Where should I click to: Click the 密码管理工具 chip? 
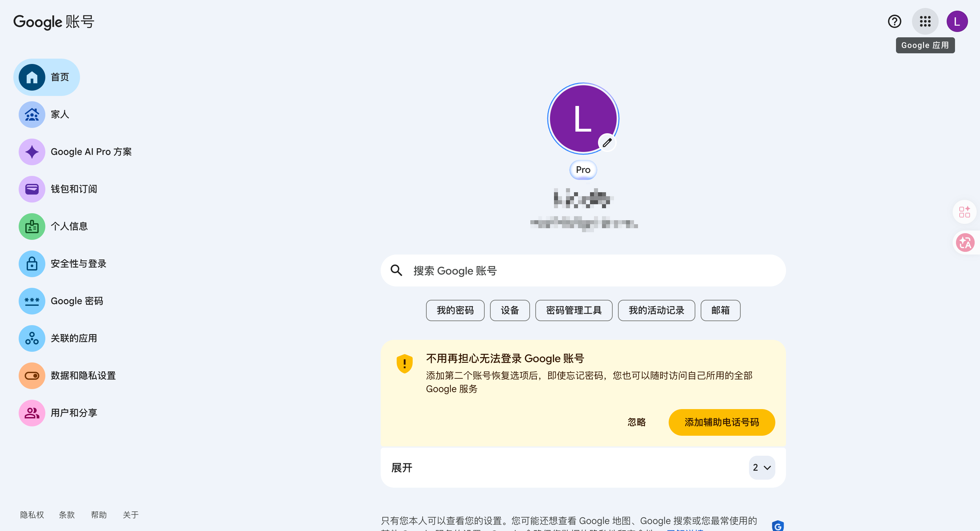pos(574,310)
